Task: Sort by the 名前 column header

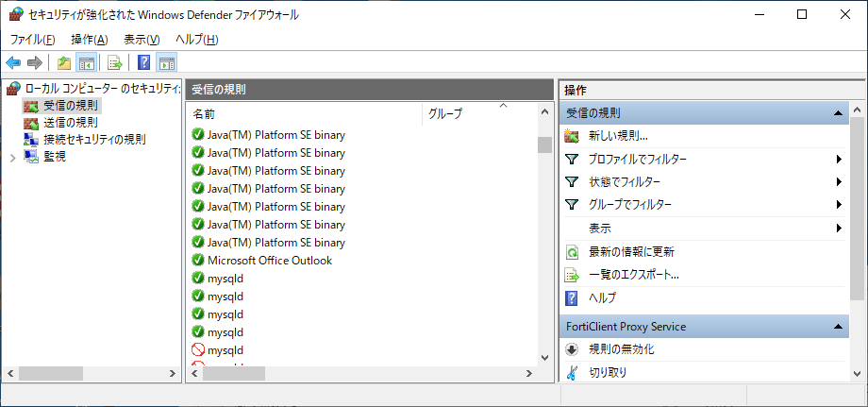Action: [304, 114]
